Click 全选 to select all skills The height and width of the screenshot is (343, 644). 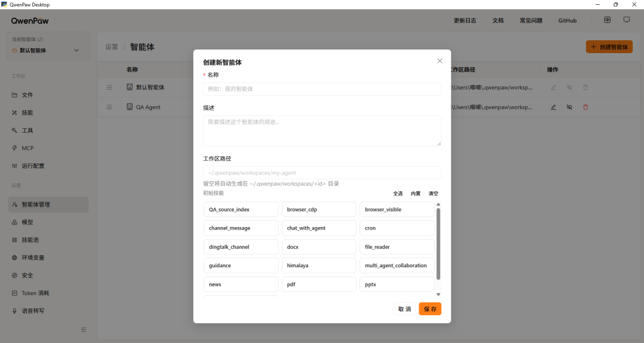[x=398, y=194]
